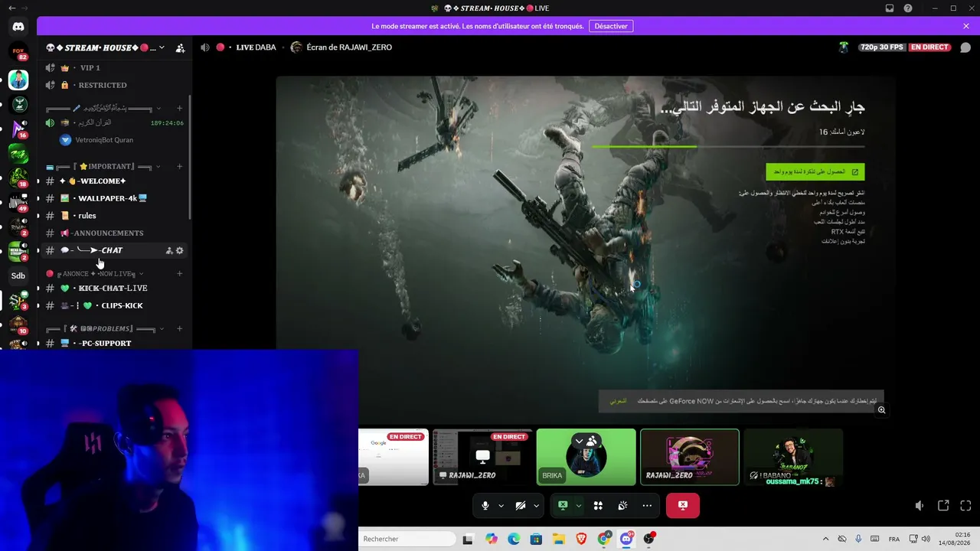Select the BABANO participant tile
Viewport: 980px width, 551px height.
point(793,457)
